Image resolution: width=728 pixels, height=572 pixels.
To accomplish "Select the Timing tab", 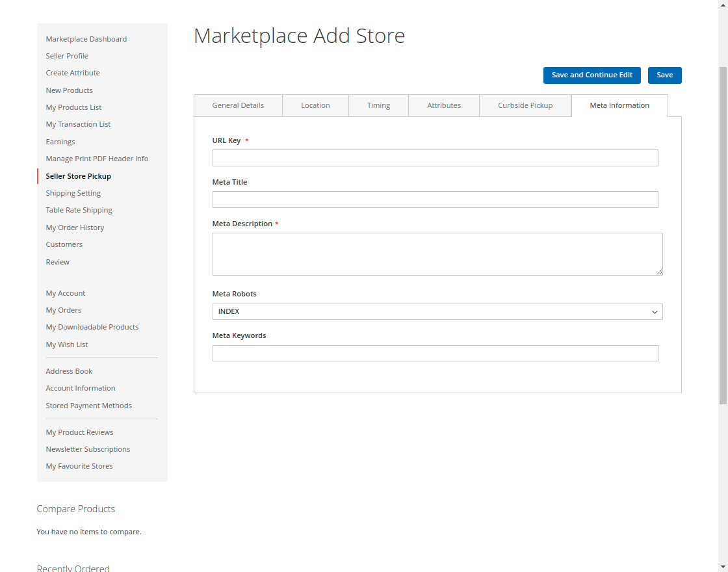I will point(378,105).
